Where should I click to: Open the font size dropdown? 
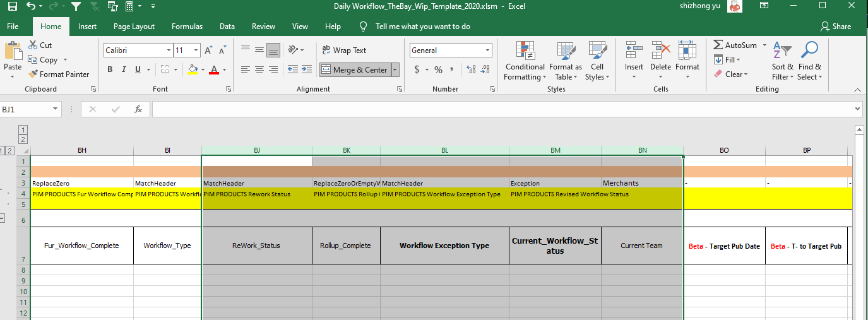tap(197, 50)
